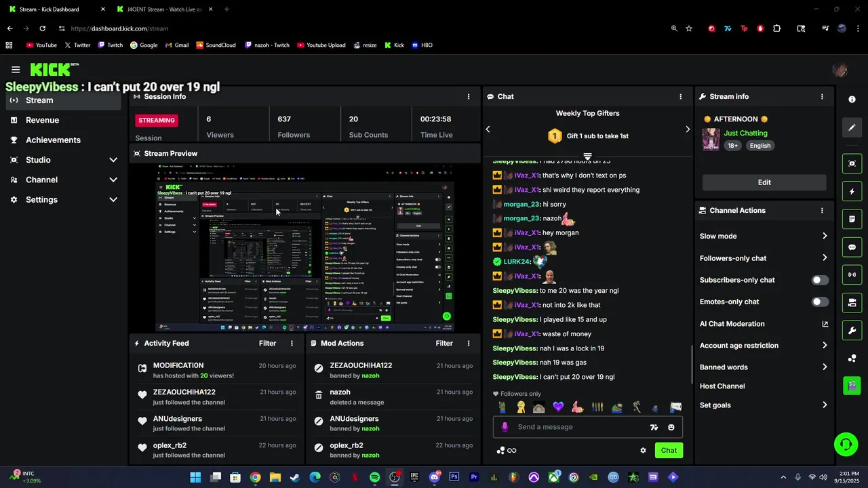Open Filter in Mod Actions
Viewport: 868px width, 488px height.
pos(444,343)
